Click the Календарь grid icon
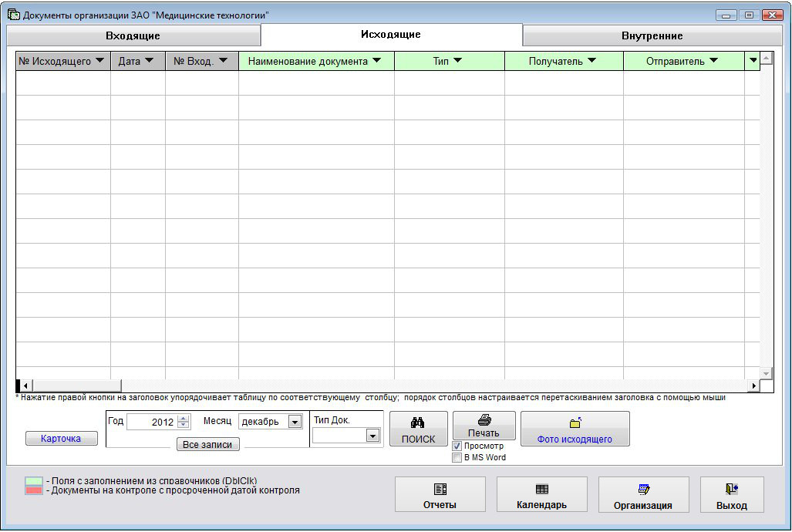This screenshot has width=792, height=532. (542, 489)
